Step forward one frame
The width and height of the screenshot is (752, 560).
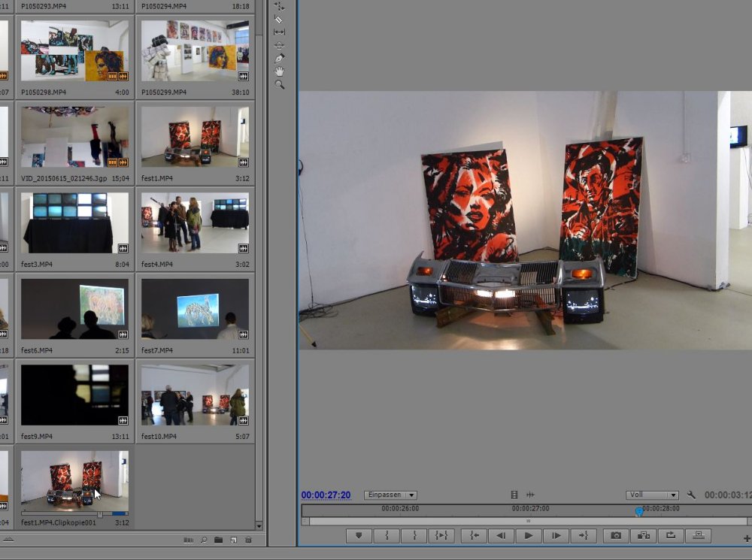coord(556,535)
